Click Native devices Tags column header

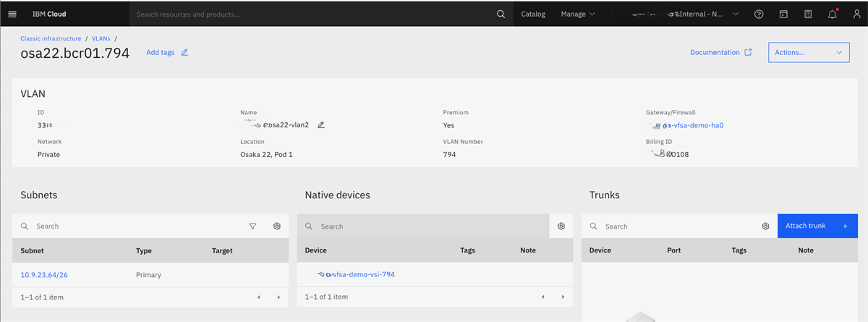click(x=467, y=250)
